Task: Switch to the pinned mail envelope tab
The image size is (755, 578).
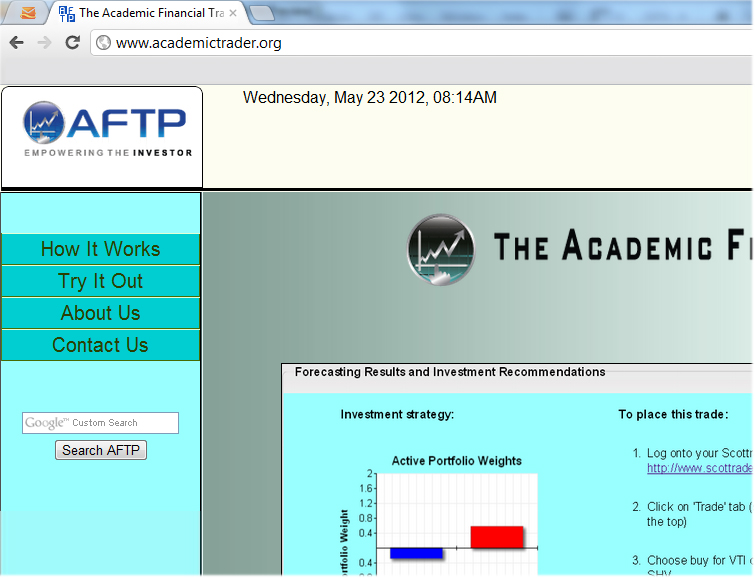Action: coord(28,13)
